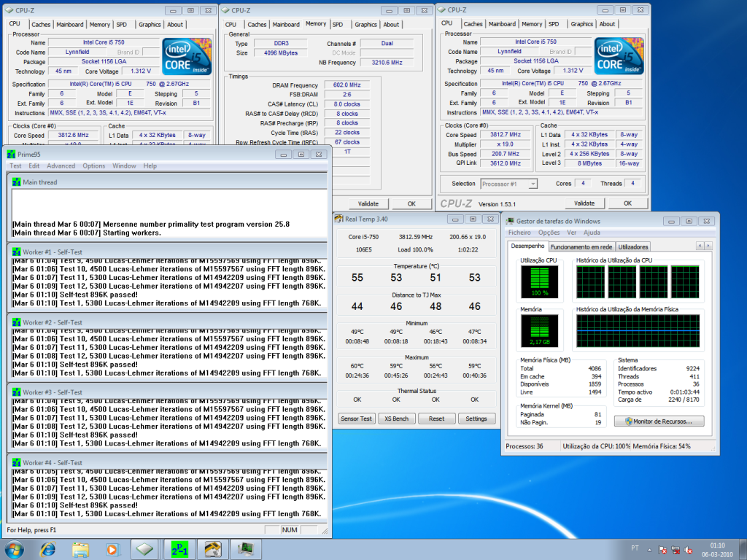Click the Prime95 icon in the taskbar
Screen dimensions: 747x560
[179, 548]
